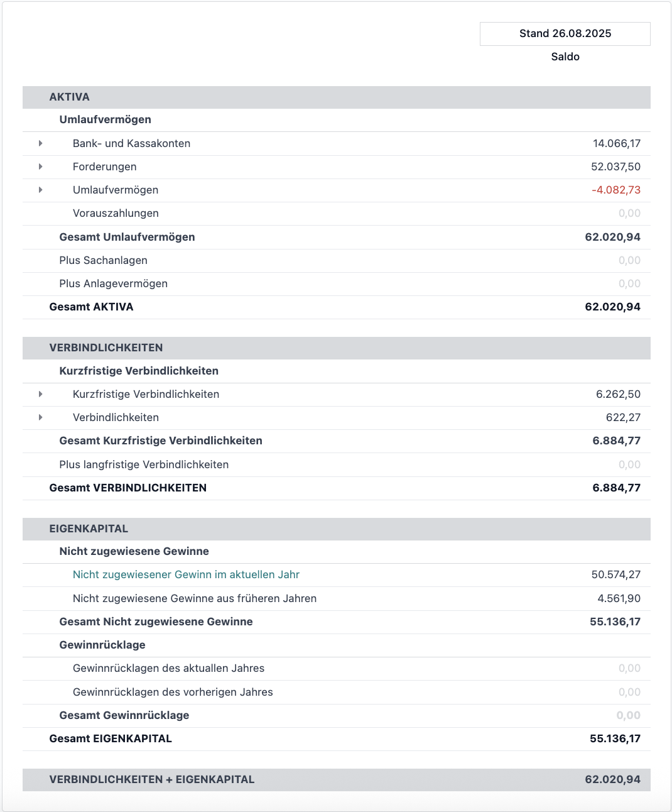Expand the Bank- und Kassakonten row

point(41,143)
